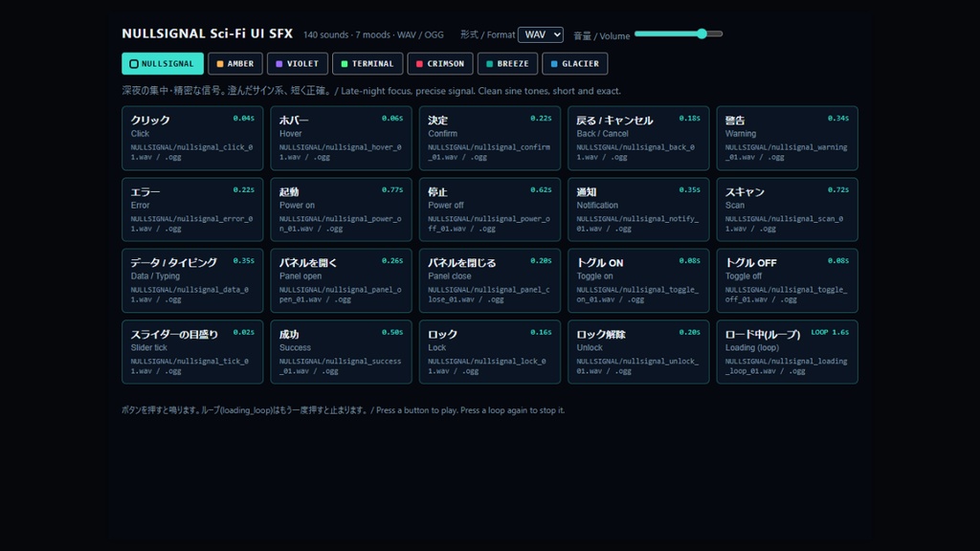Select the GLACIER mood tab

(575, 64)
